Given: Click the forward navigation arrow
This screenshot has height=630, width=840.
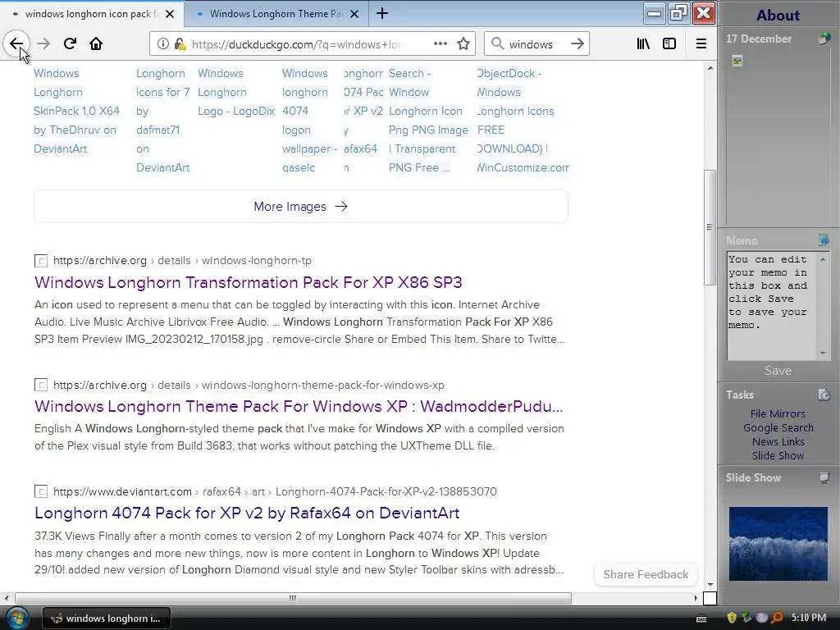Looking at the screenshot, I should (43, 43).
